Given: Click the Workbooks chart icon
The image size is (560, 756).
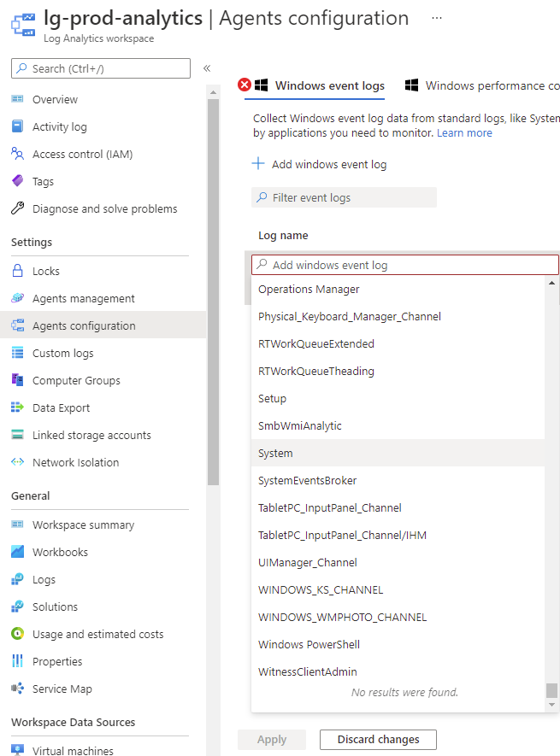Looking at the screenshot, I should (x=17, y=552).
